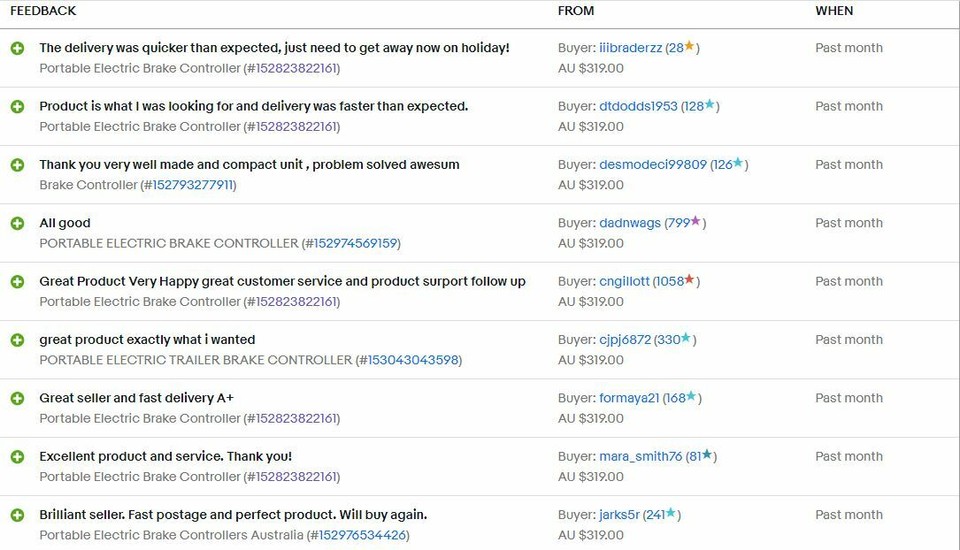
Task: Click the red star beside cngillott rating
Action: [x=690, y=281]
